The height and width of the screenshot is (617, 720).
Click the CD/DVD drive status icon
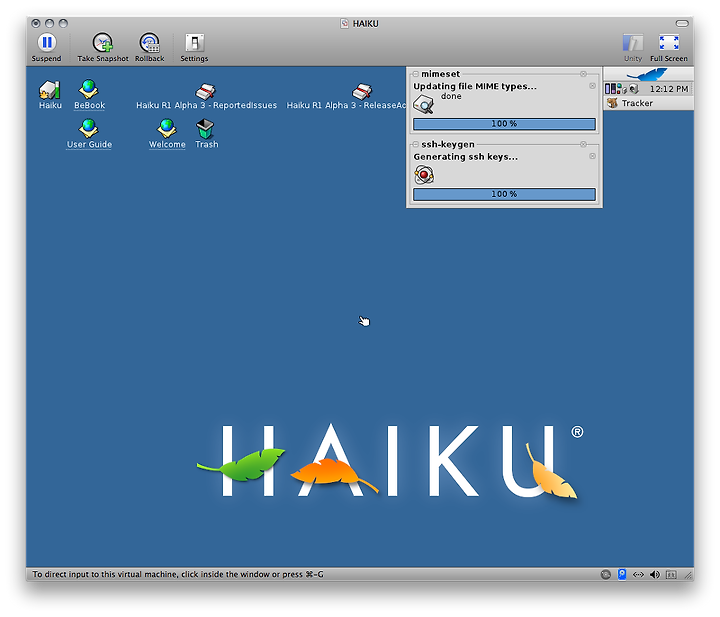pyautogui.click(x=606, y=574)
